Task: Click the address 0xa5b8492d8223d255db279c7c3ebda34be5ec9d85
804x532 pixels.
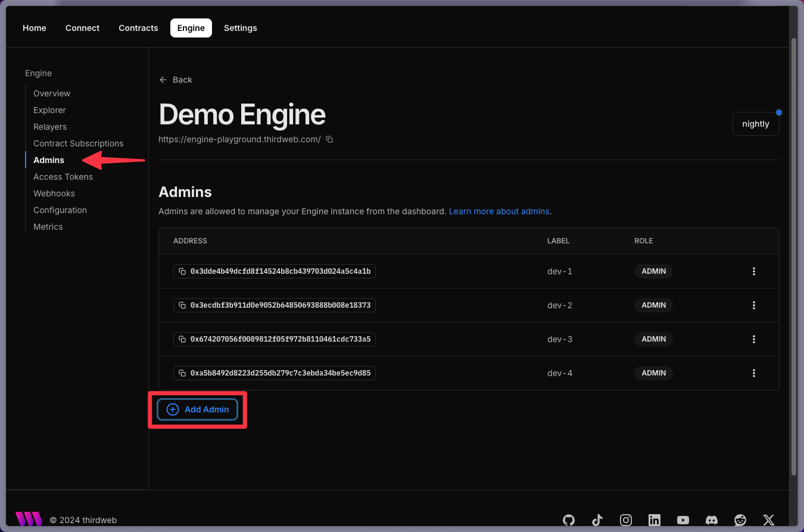Action: point(281,373)
